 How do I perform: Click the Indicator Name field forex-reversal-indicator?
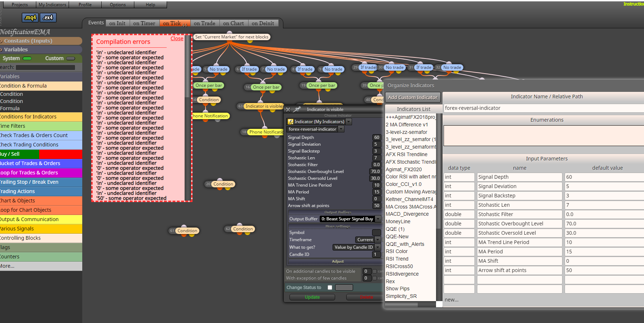click(x=544, y=108)
